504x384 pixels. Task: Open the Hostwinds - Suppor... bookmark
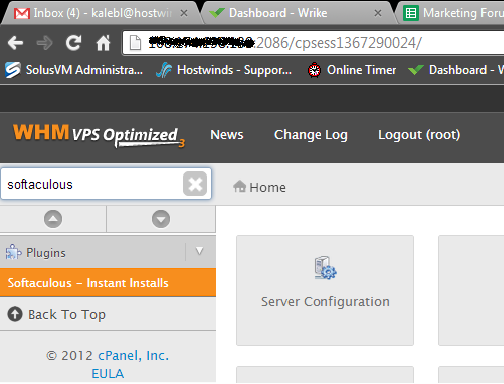coord(224,70)
